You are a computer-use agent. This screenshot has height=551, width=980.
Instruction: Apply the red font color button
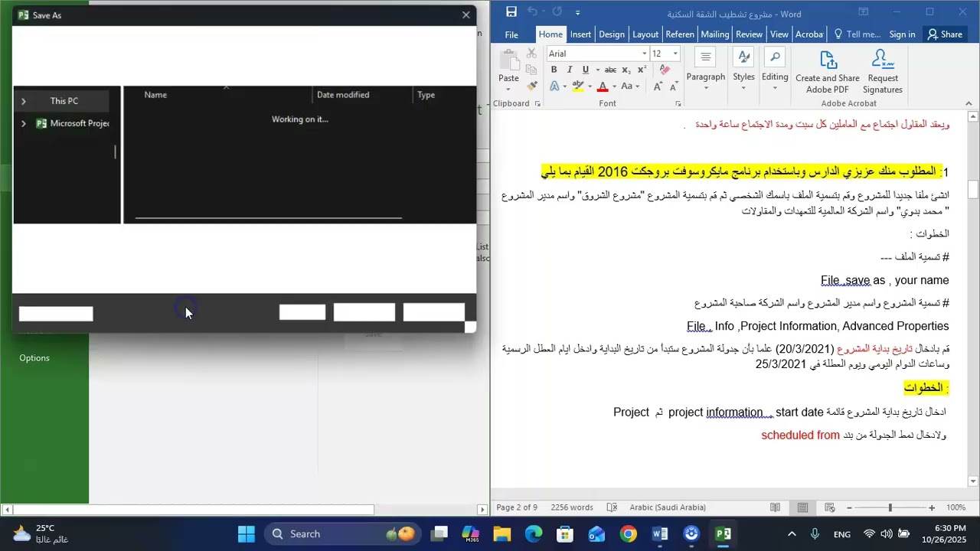tap(603, 86)
